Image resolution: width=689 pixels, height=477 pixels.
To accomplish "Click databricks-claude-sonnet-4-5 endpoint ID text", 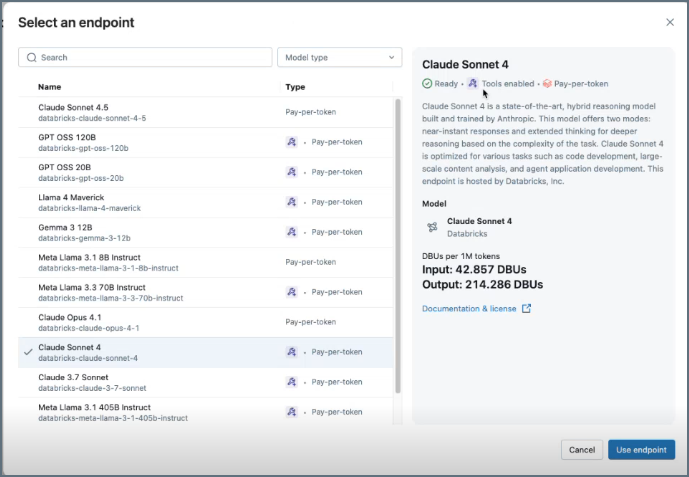I will point(92,118).
